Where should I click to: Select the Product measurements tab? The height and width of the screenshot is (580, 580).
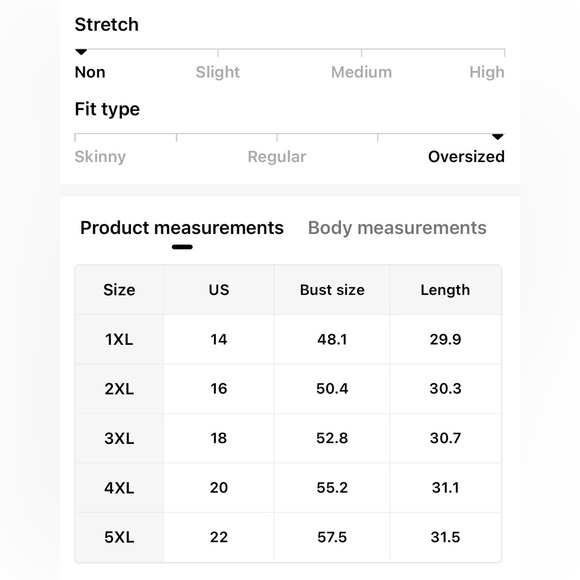pos(182,228)
